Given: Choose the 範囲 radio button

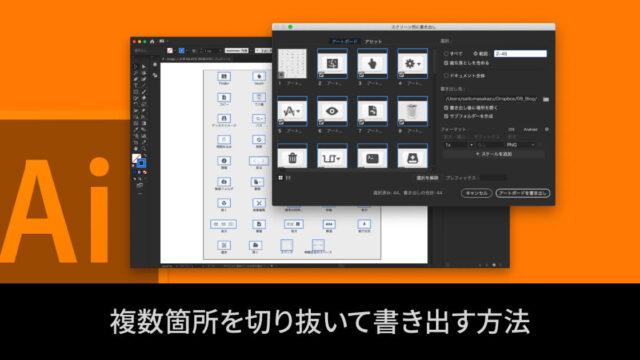Looking at the screenshot, I should 476,54.
